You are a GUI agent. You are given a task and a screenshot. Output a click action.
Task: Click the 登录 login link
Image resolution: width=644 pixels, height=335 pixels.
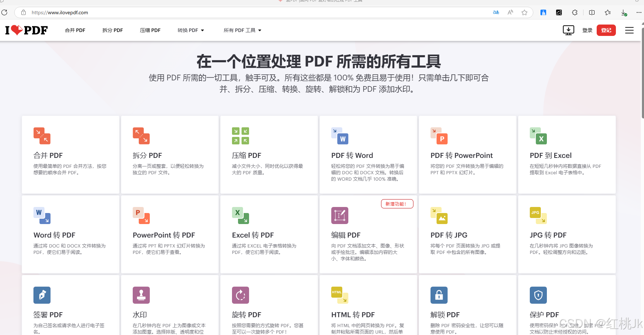[x=587, y=30]
